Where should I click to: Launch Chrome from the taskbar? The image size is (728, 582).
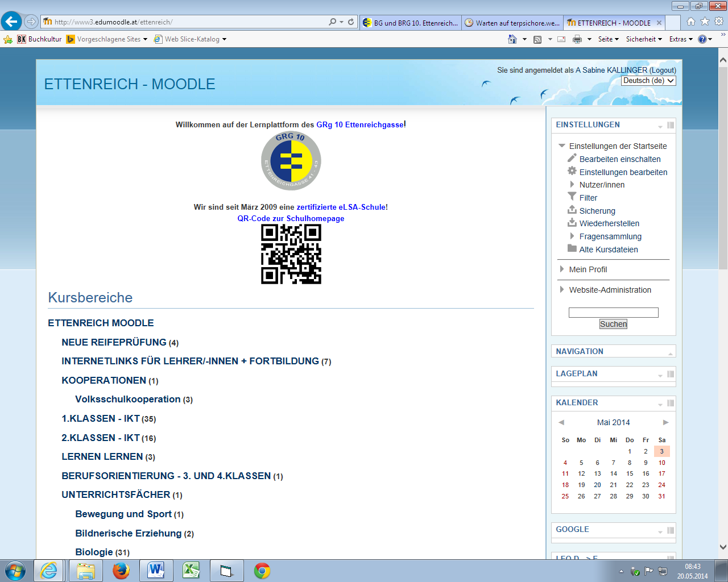(262, 571)
